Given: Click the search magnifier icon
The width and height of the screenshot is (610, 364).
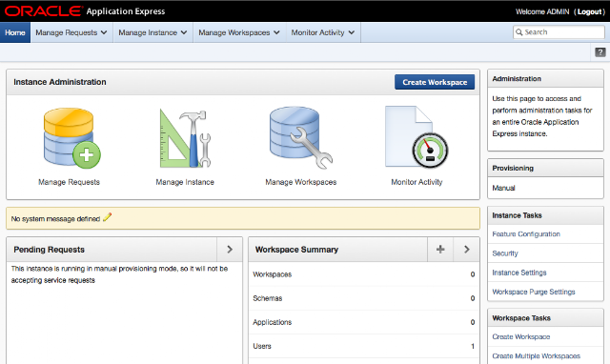Looking at the screenshot, I should click(x=518, y=32).
